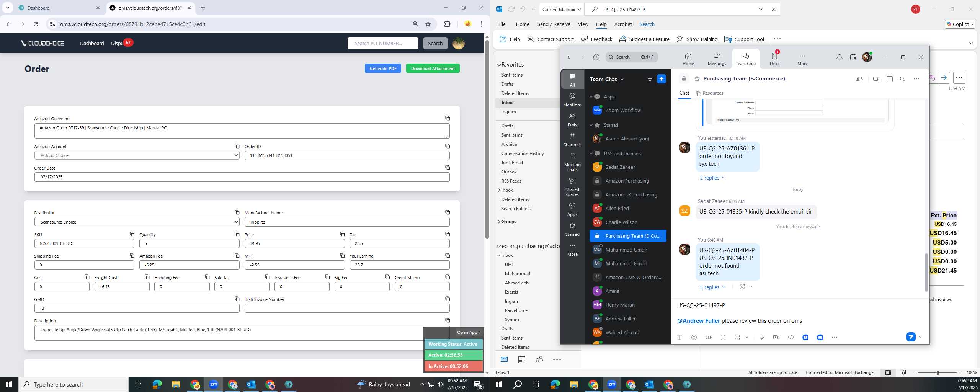Bookmark this page in Chrome
This screenshot has height=392, width=980.
(x=428, y=24)
